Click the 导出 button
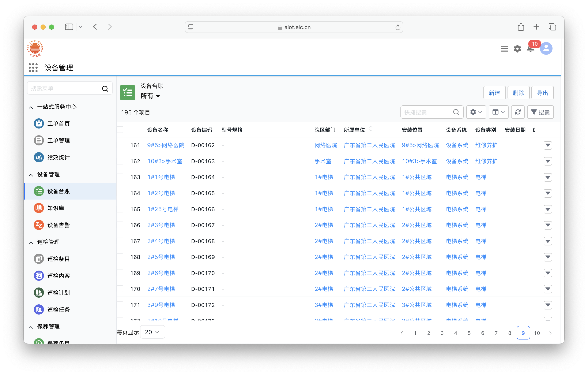Image resolution: width=588 pixels, height=375 pixels. pos(542,93)
